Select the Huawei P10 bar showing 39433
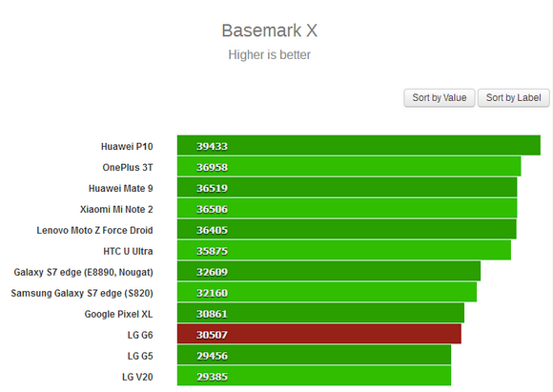The height and width of the screenshot is (392, 553). pyautogui.click(x=358, y=145)
